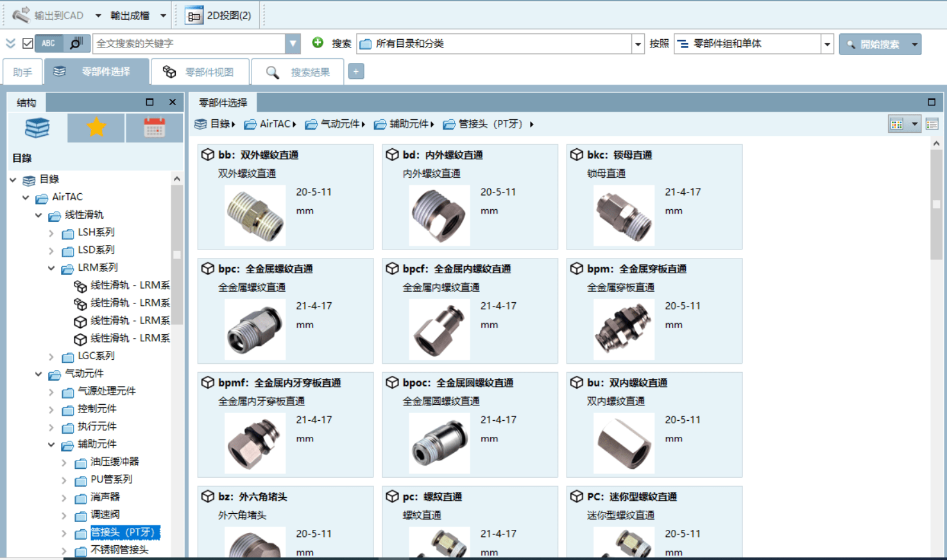Viewport: 947px width, 560px height.
Task: Click the tree panel scroll up arrow
Action: [x=177, y=179]
